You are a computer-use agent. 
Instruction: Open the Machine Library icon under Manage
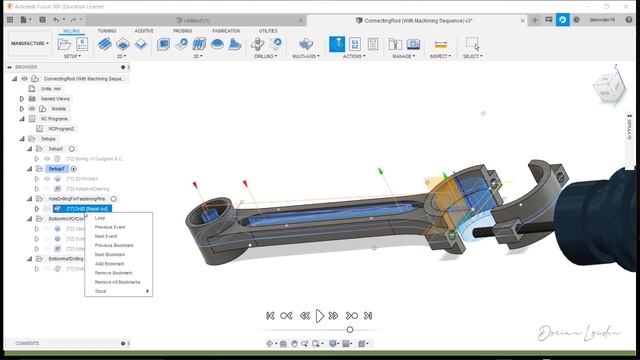[413, 44]
